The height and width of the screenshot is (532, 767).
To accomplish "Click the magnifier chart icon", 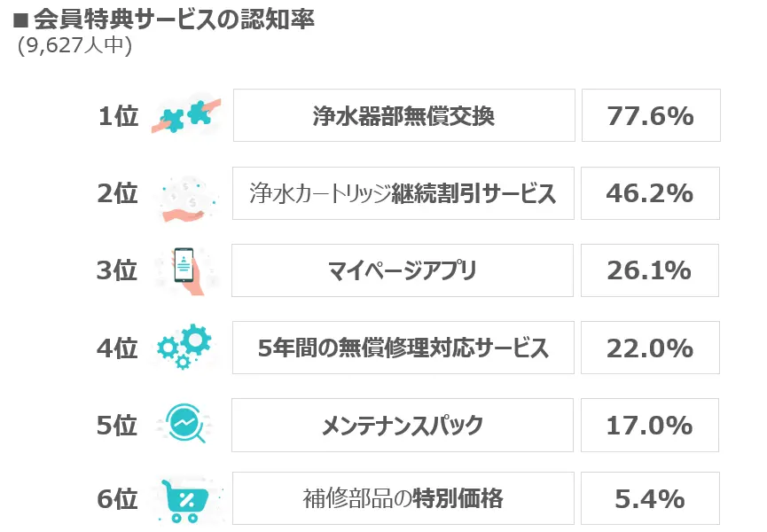I will pyautogui.click(x=186, y=423).
